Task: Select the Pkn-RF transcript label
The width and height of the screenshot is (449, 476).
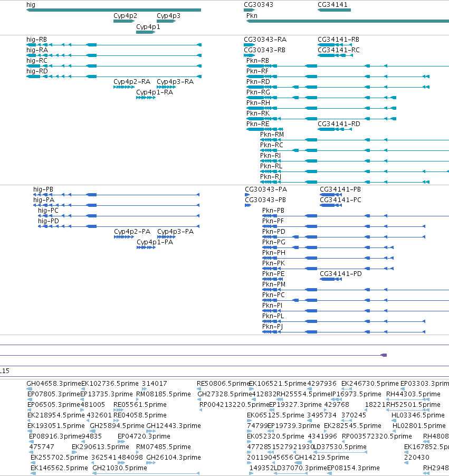Action: click(257, 71)
